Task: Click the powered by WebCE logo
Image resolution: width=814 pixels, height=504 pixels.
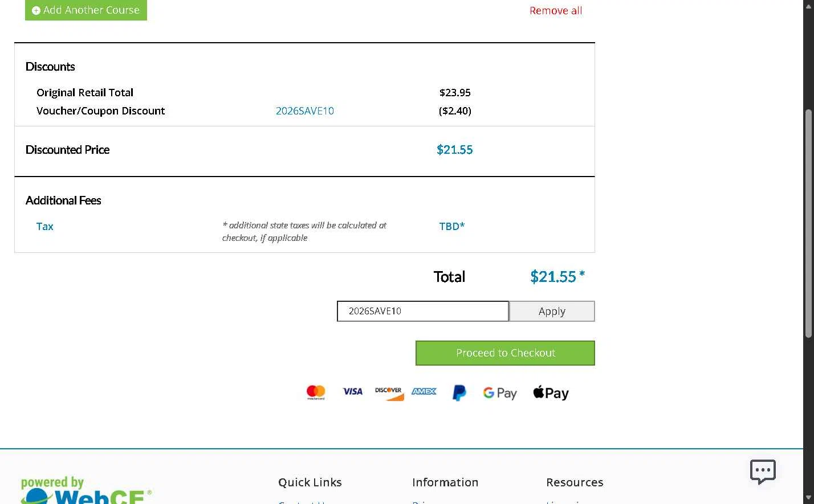Action: (x=87, y=491)
